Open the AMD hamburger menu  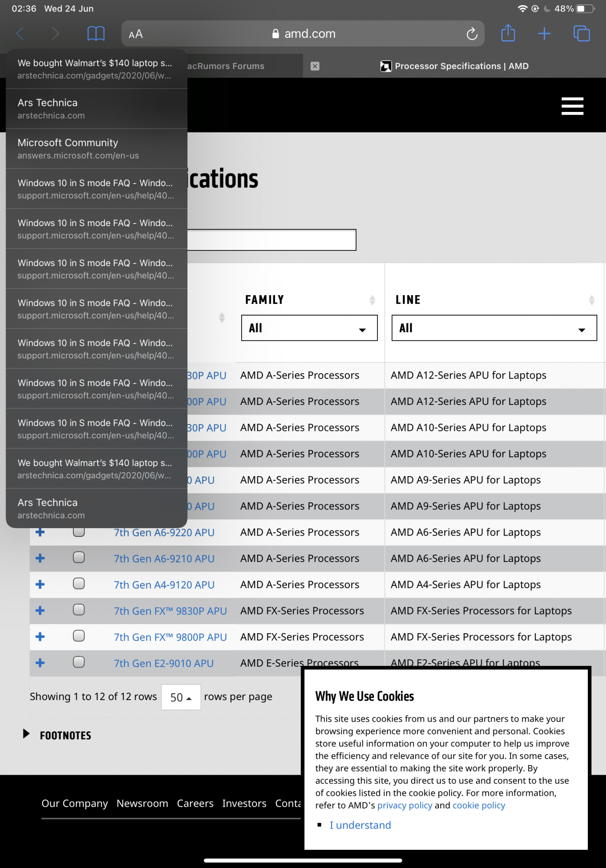tap(572, 106)
